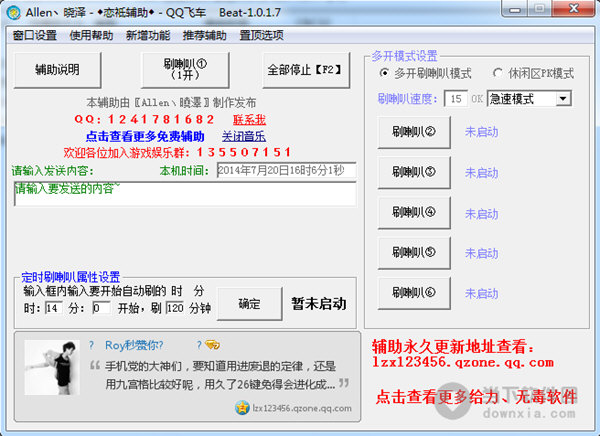This screenshot has height=436, width=600.
Task: Click the 刷喇叭② button
Action: [414, 132]
